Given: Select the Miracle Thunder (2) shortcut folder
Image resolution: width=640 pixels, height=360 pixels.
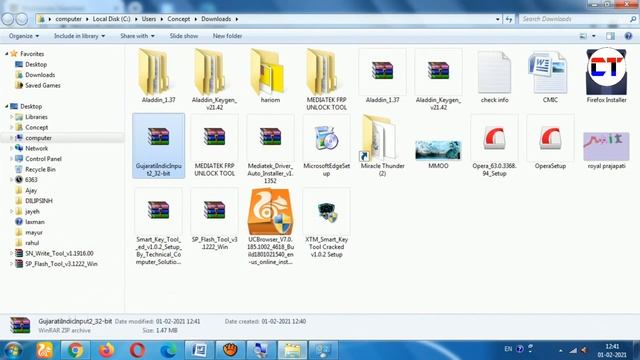Looking at the screenshot, I should click(x=382, y=146).
